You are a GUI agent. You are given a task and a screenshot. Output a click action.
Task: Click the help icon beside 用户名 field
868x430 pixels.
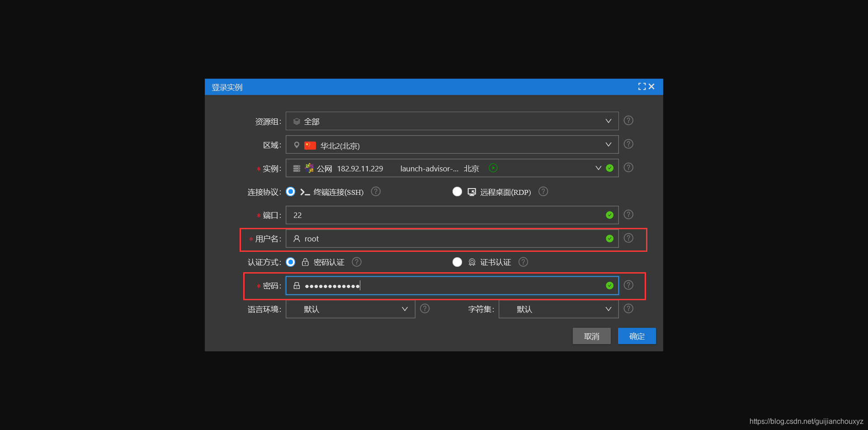(628, 238)
